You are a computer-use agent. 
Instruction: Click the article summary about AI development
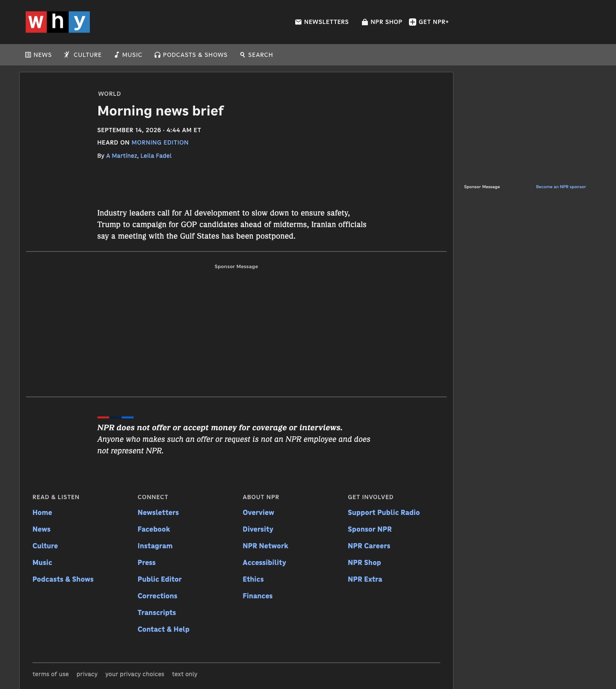click(232, 225)
